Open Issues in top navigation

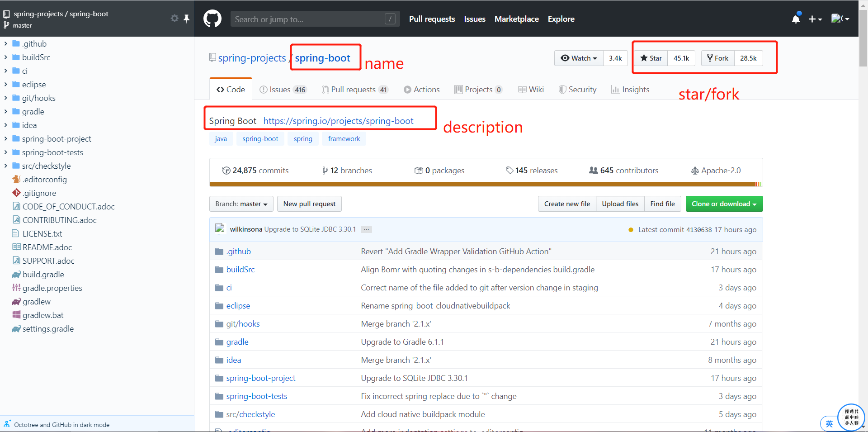click(x=475, y=19)
